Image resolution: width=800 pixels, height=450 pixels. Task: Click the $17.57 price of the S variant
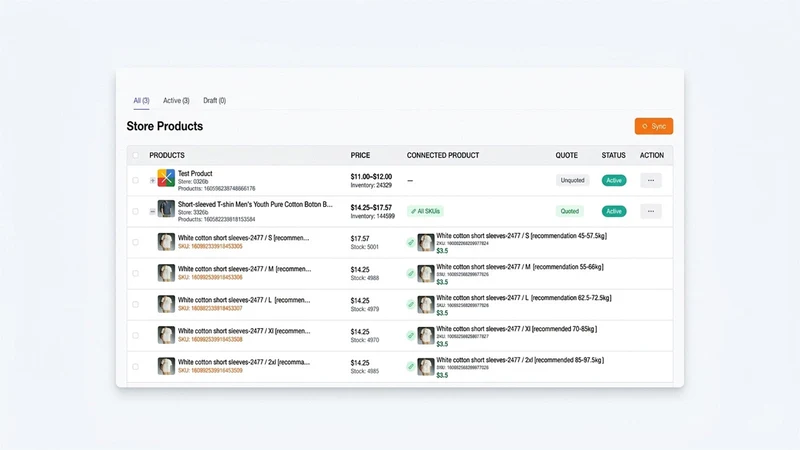tap(360, 239)
